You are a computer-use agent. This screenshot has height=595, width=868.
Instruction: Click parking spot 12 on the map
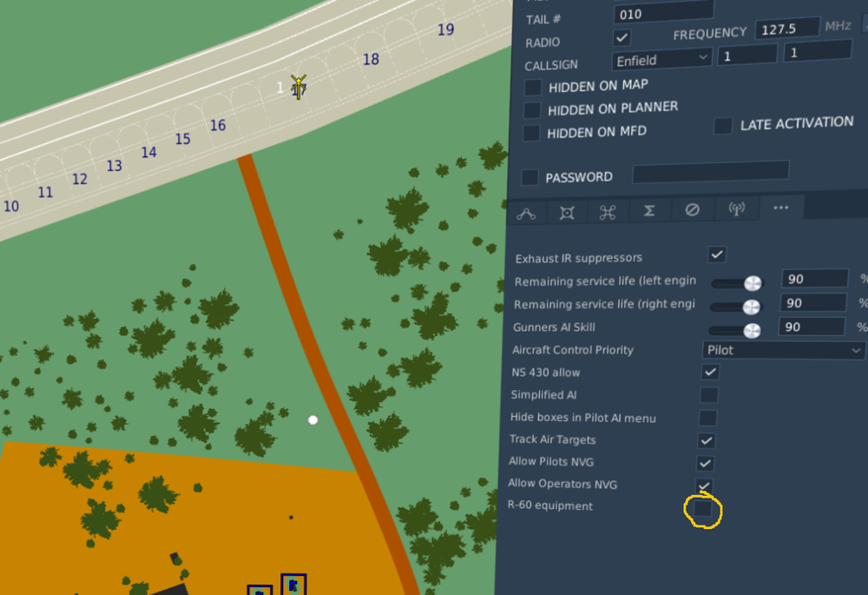pos(80,179)
